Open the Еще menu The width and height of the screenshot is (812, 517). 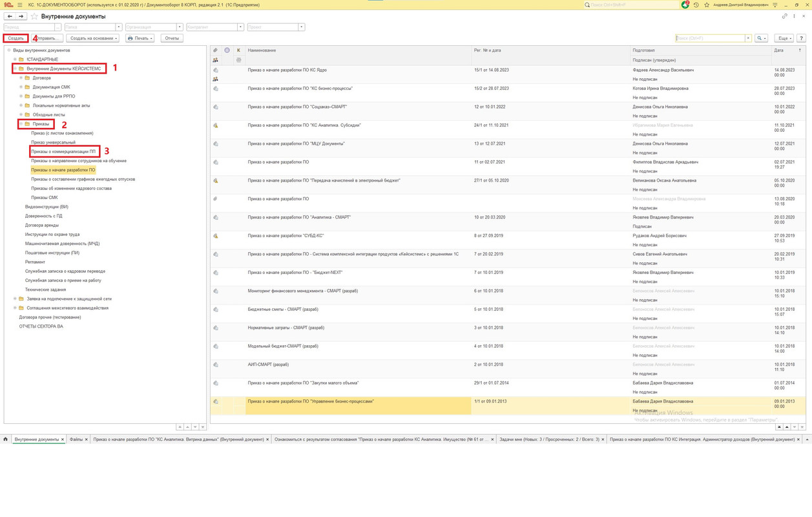784,38
